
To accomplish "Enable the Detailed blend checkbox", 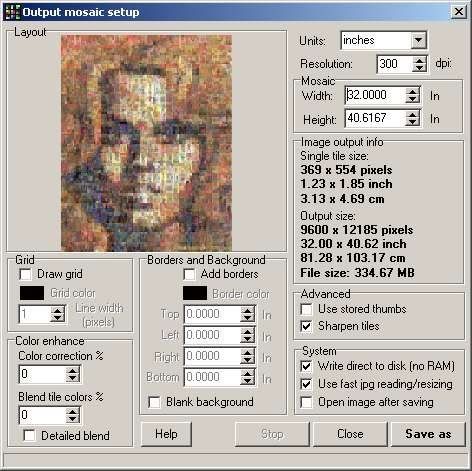I will click(29, 435).
